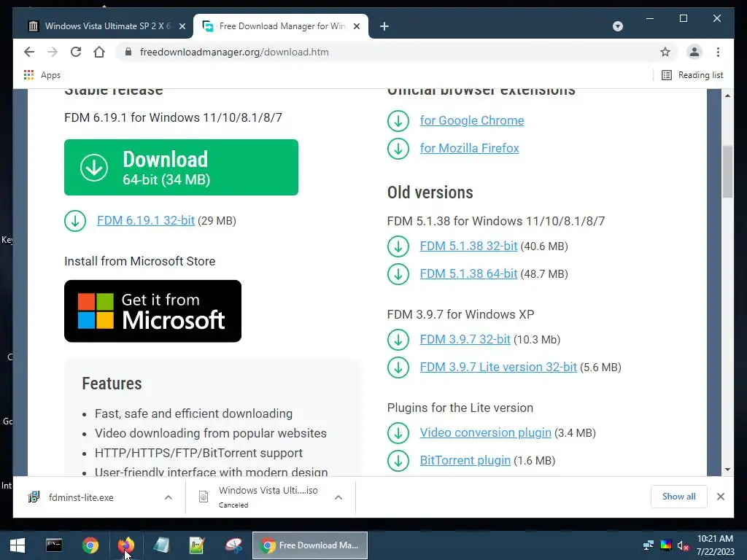
Task: Click download icon beside for Mozilla Firefox
Action: coord(398,148)
